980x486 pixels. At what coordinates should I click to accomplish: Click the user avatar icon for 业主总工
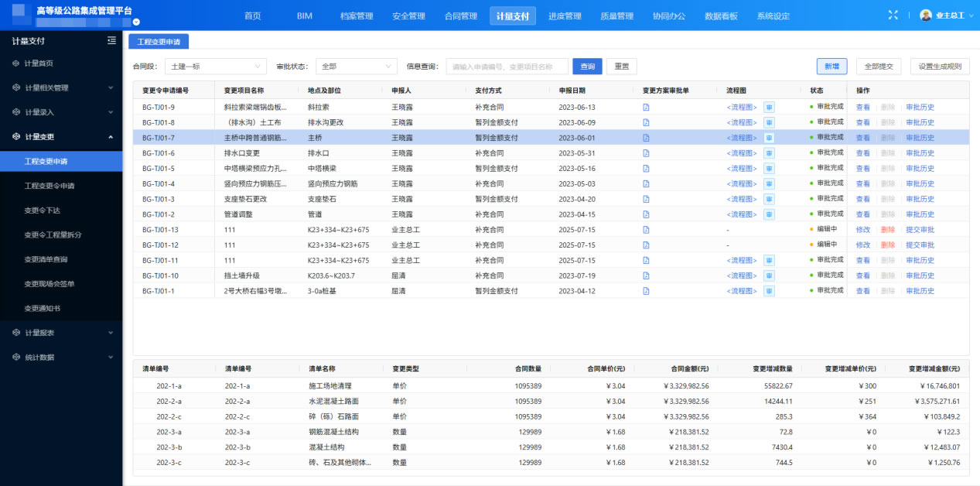pos(926,15)
